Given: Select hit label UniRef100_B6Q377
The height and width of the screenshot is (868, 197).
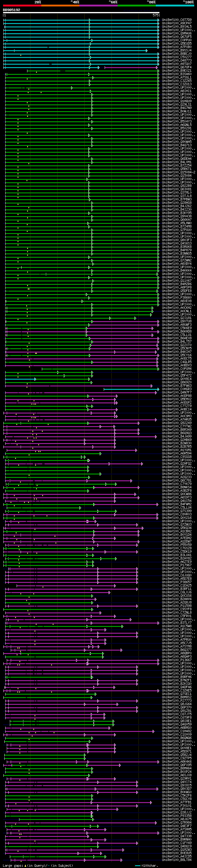Looking at the screenshot, I should point(177,650).
